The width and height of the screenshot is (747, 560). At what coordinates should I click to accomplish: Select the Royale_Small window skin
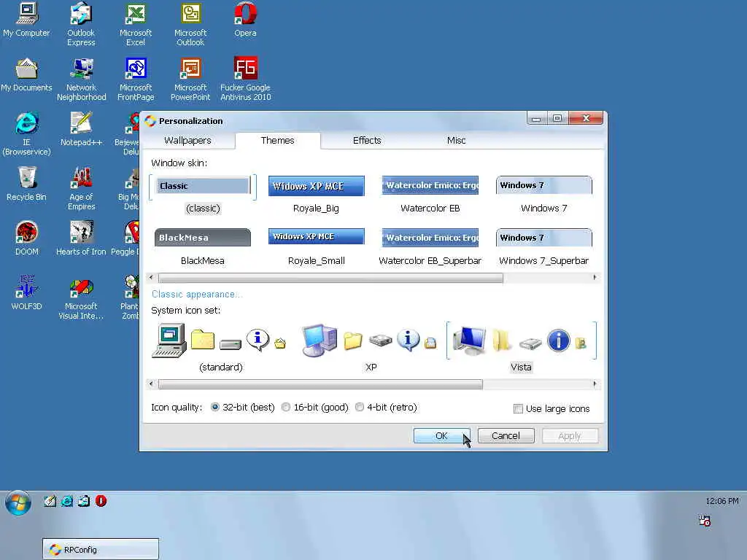pos(317,246)
